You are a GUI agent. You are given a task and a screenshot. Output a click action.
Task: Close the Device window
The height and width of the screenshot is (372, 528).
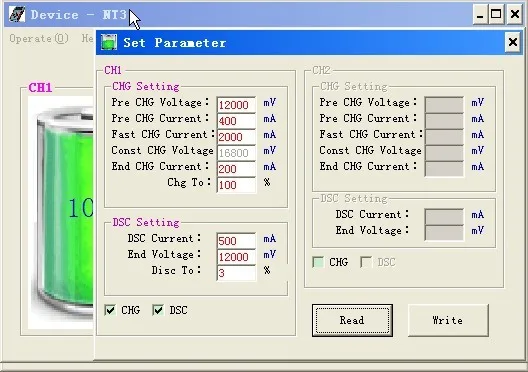pyautogui.click(x=515, y=14)
